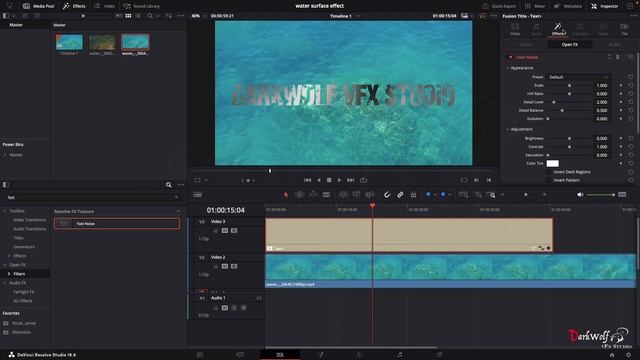Toggle Linked Selection chain icon
This screenshot has height=360, width=640.
pos(400,195)
